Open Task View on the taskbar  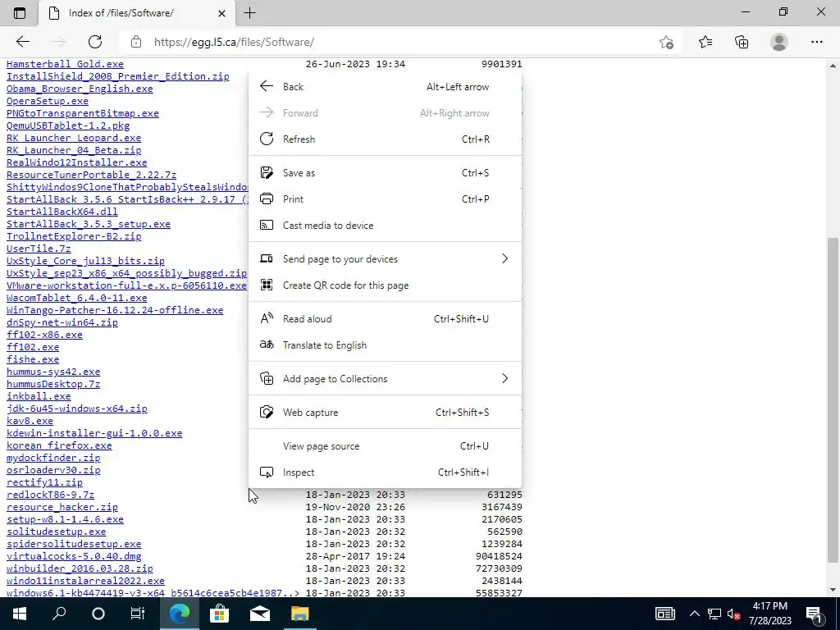pyautogui.click(x=138, y=614)
